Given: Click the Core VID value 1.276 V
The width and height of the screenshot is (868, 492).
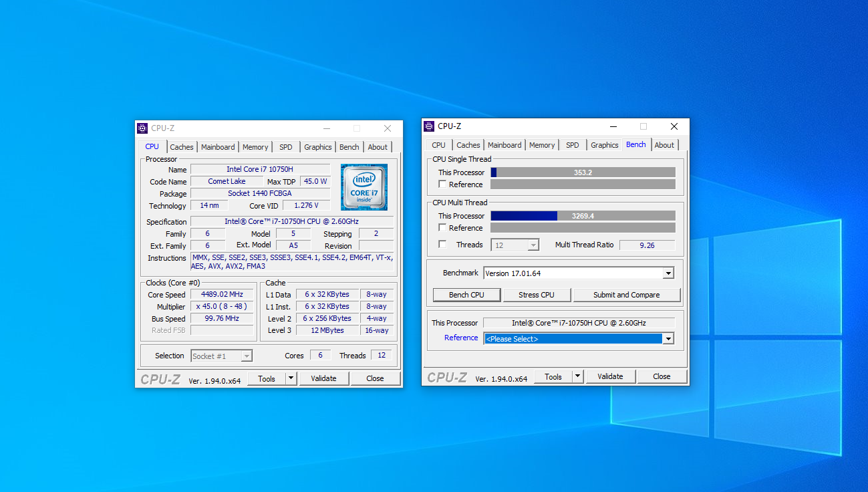Looking at the screenshot, I should point(306,205).
